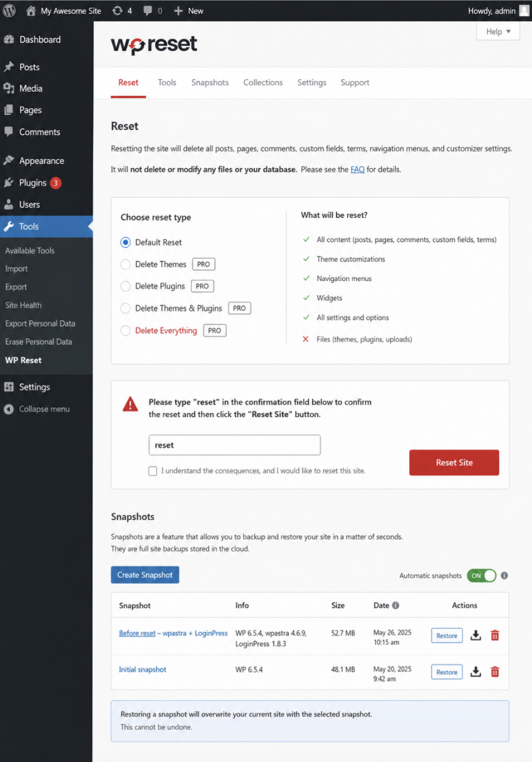Download the Before reset snapshot

[x=476, y=635]
